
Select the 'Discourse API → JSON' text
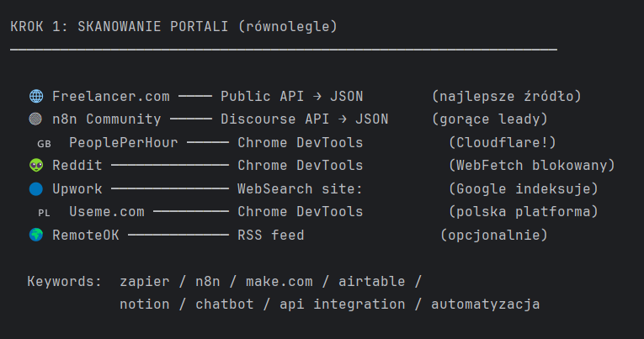(304, 119)
